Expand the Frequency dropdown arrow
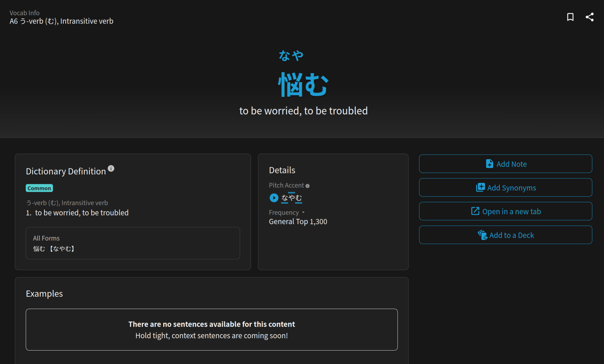Image resolution: width=604 pixels, height=364 pixels. 303,213
